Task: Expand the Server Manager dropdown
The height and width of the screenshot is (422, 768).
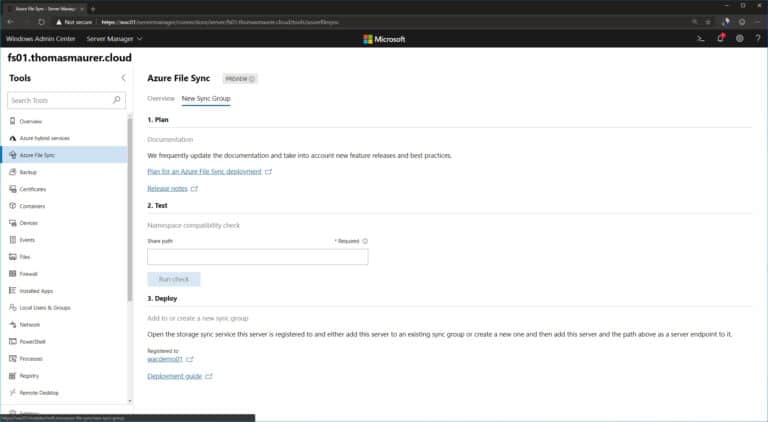Action: [114, 39]
